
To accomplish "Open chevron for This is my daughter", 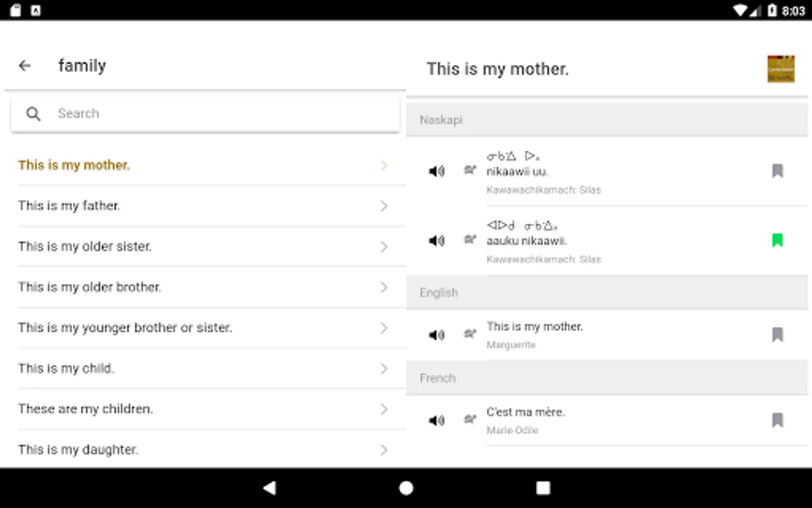I will tap(384, 450).
